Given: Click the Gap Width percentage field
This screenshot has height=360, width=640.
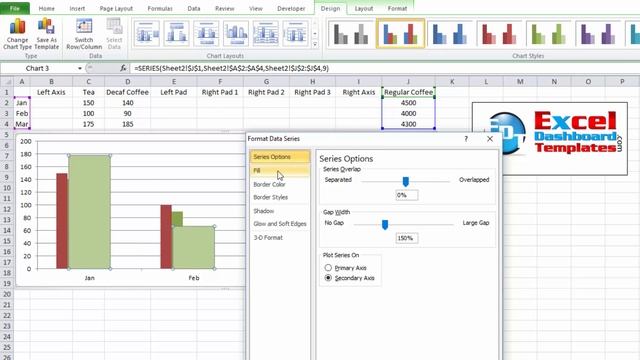Looking at the screenshot, I should point(407,238).
